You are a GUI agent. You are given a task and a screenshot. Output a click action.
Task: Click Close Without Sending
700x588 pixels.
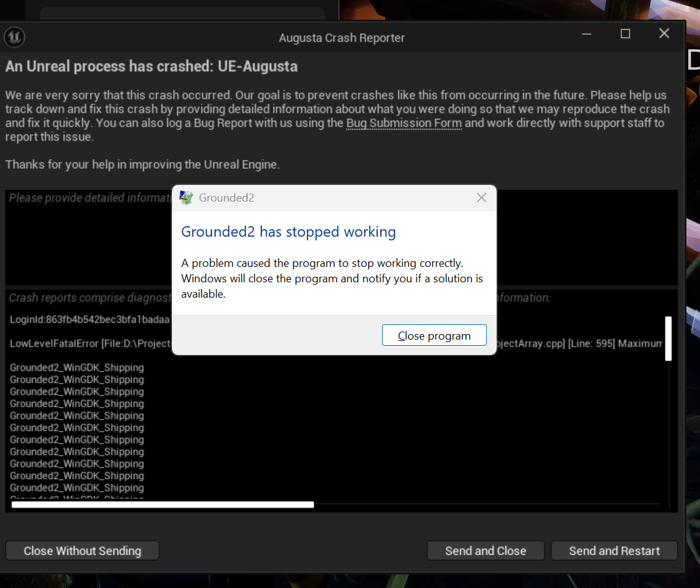(82, 550)
